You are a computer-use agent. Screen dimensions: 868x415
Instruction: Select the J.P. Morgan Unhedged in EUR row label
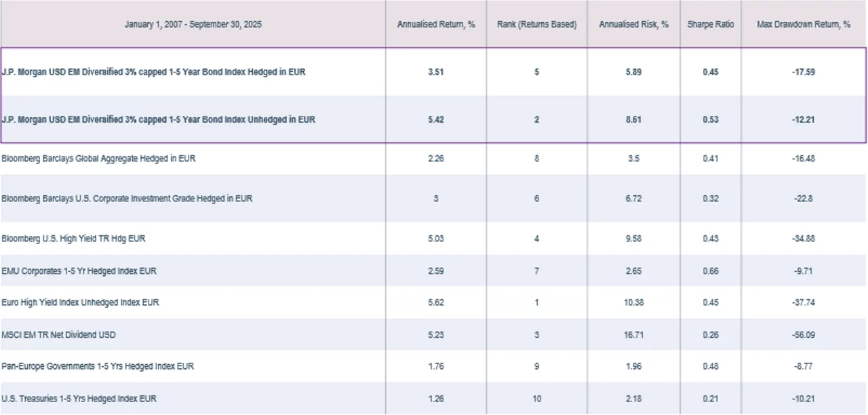coord(158,119)
